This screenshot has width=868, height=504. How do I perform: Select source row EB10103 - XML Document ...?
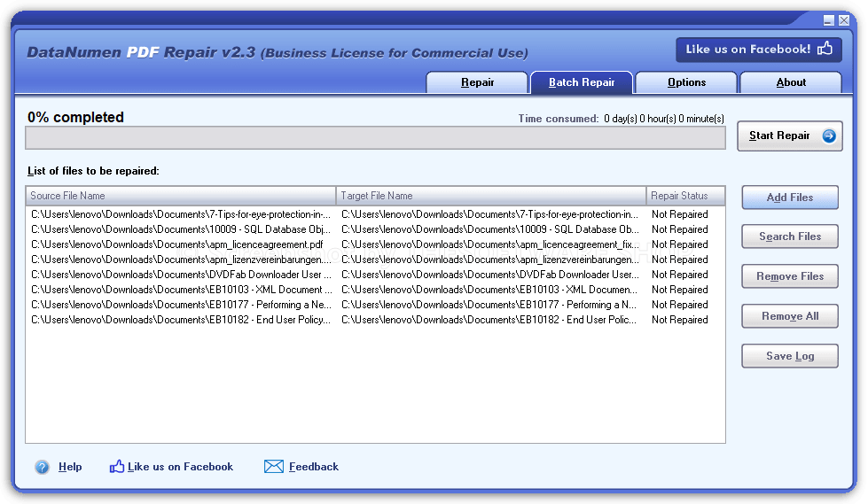pos(182,290)
